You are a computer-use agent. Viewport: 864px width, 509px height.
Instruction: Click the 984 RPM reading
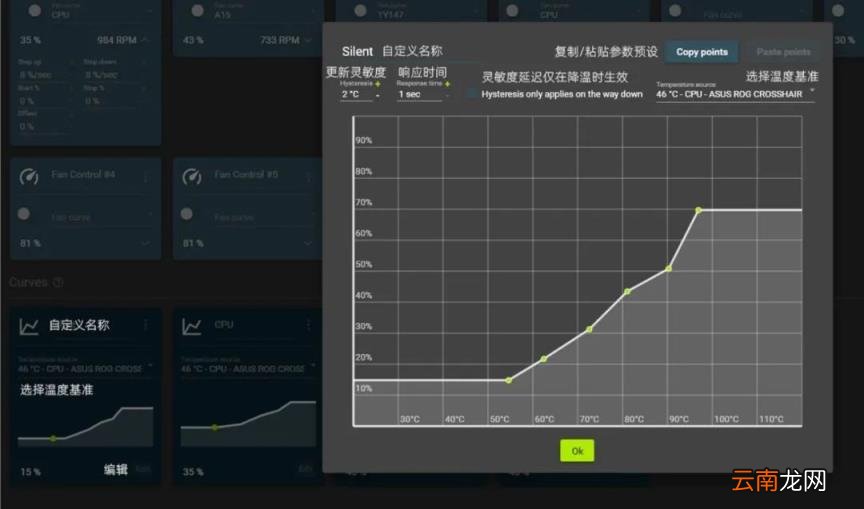pos(116,40)
